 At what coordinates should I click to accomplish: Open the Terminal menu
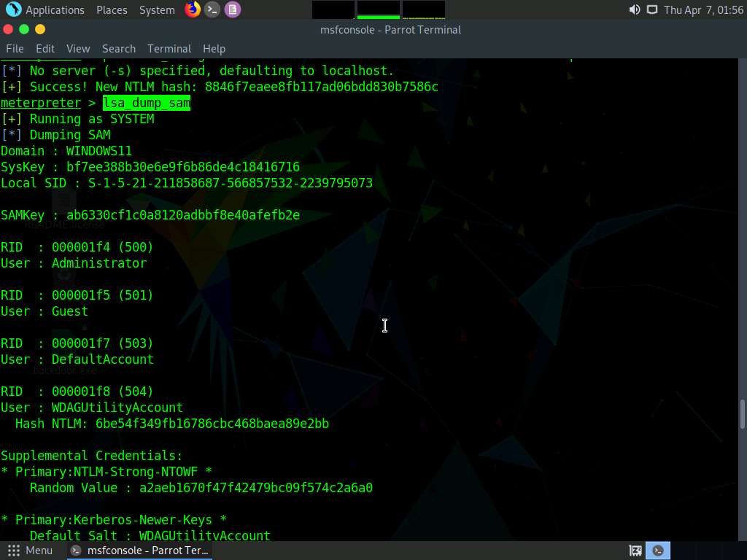click(x=169, y=48)
